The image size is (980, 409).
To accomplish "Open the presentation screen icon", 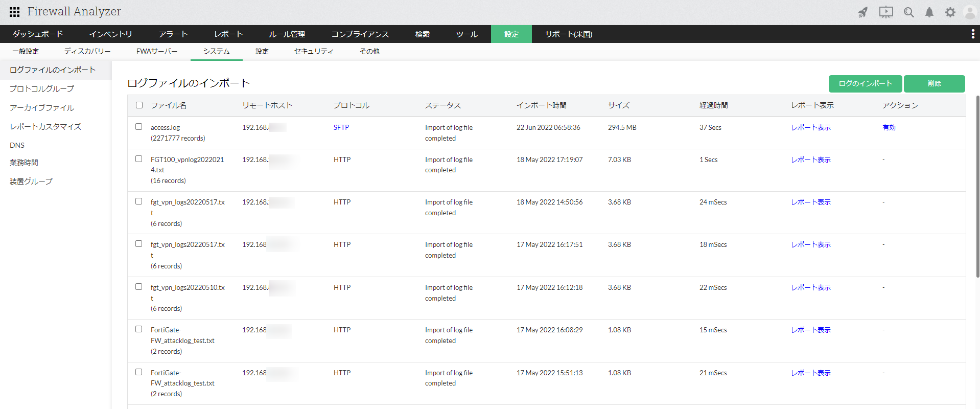I will pyautogui.click(x=886, y=12).
